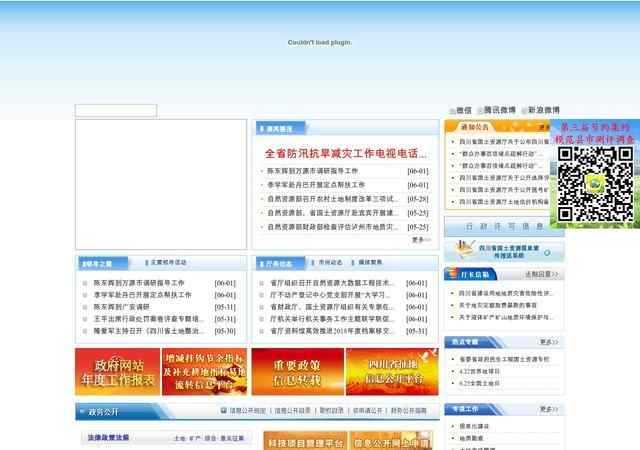Click 更多 beside the 专项工作 header
Screen dimensions: 640x450
(x=549, y=409)
